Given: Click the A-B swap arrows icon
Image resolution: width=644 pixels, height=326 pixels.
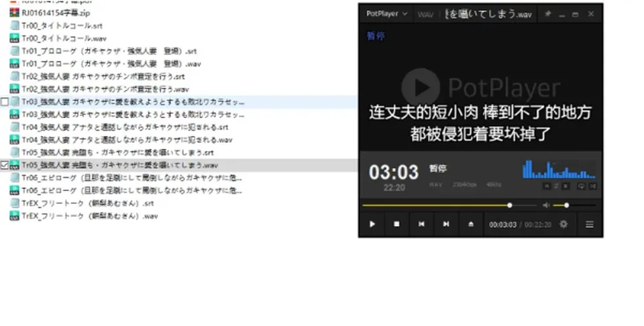Looking at the screenshot, I should [556, 186].
